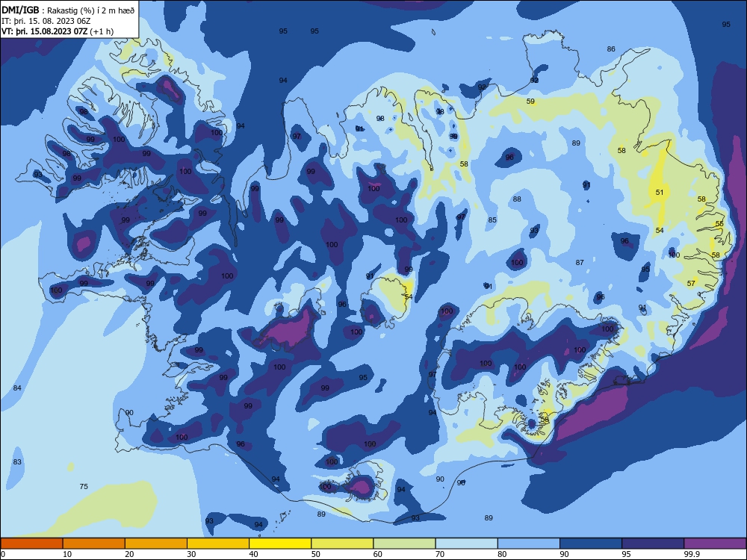Click the yellow-green 50–60 legend swatch

pyautogui.click(x=342, y=544)
